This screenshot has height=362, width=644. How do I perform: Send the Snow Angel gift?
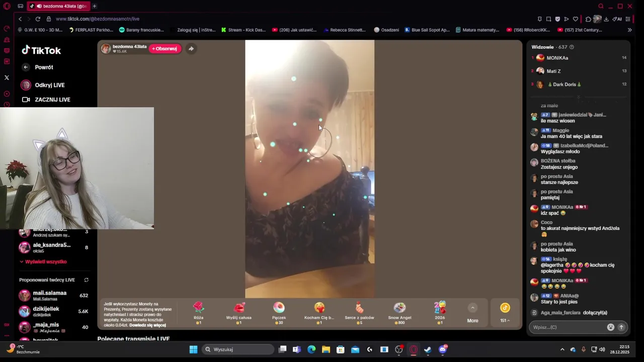click(399, 312)
